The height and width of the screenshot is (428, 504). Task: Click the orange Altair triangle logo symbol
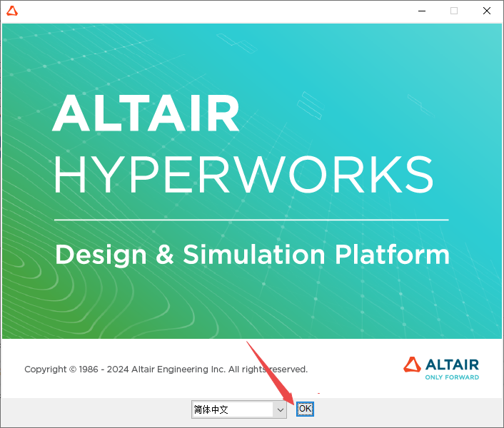412,365
